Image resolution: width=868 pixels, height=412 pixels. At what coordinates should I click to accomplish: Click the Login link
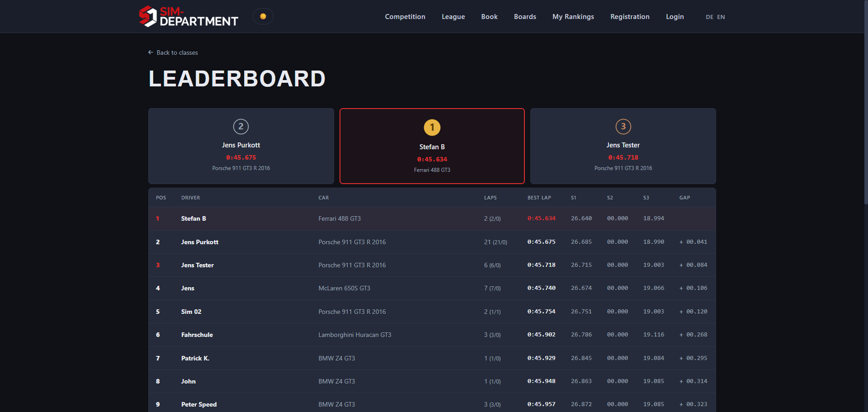(675, 17)
